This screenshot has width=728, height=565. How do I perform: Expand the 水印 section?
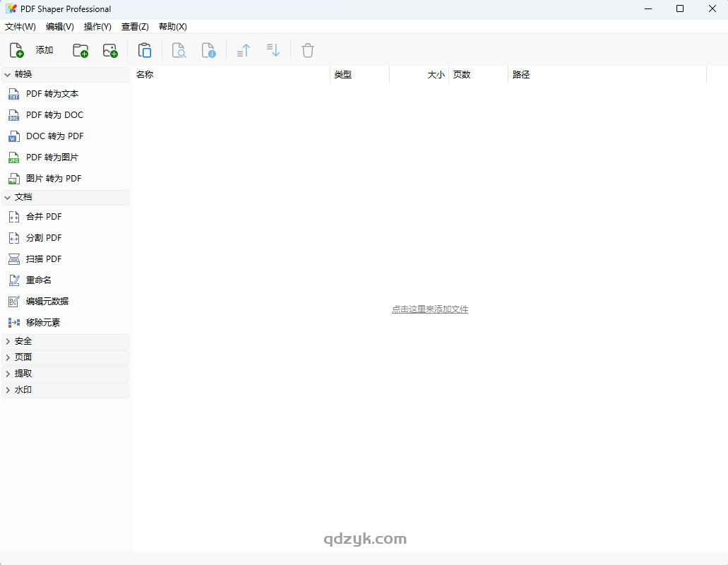(x=22, y=389)
